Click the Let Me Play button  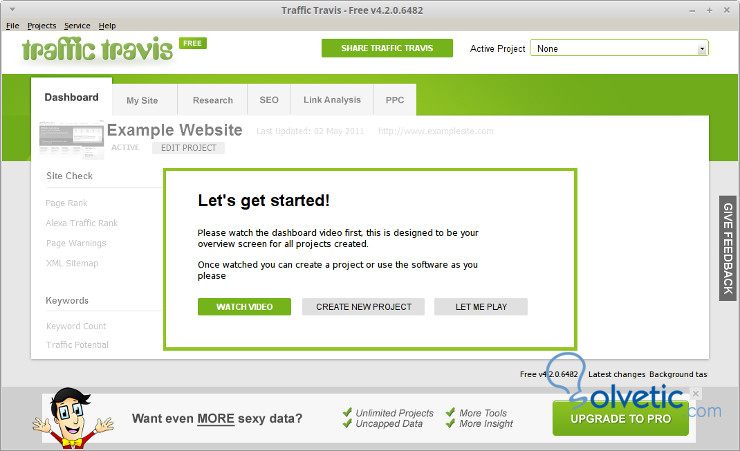click(x=481, y=307)
